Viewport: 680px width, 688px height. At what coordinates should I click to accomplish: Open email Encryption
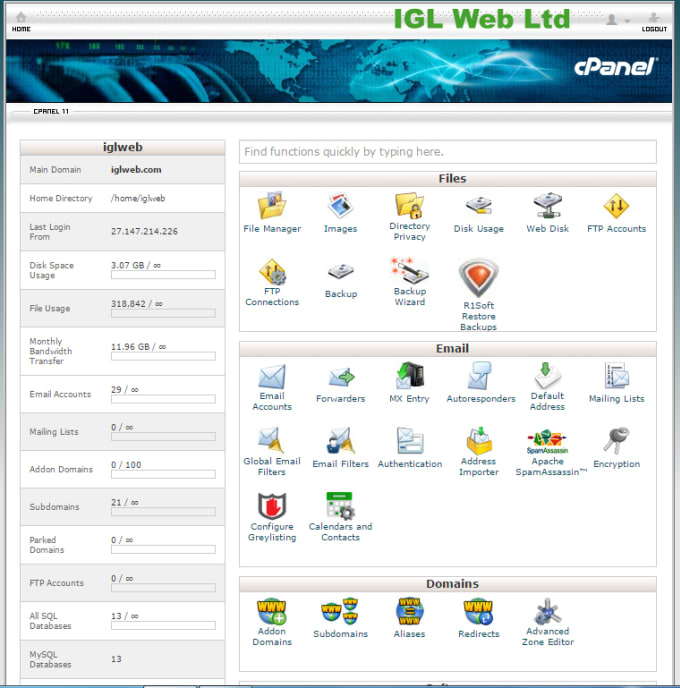point(616,448)
